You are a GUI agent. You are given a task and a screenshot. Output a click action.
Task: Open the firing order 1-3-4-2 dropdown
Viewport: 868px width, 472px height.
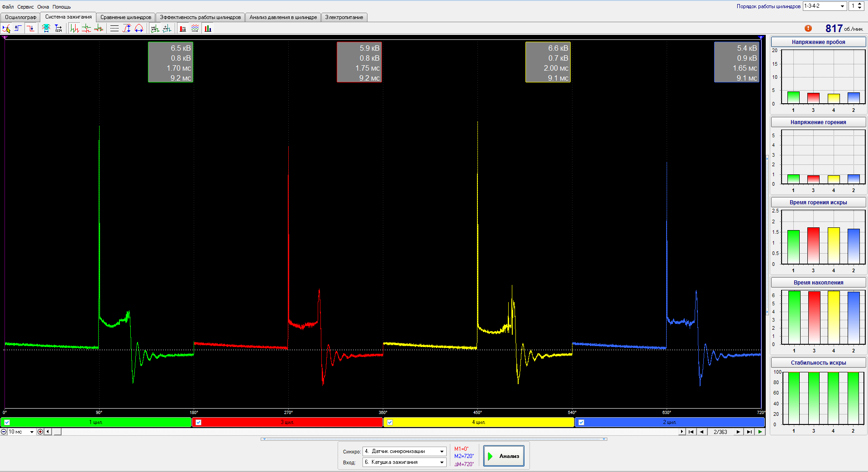(825, 6)
